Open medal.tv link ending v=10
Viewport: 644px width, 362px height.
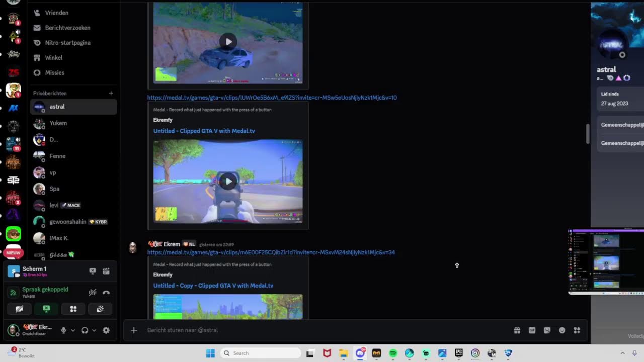272,98
